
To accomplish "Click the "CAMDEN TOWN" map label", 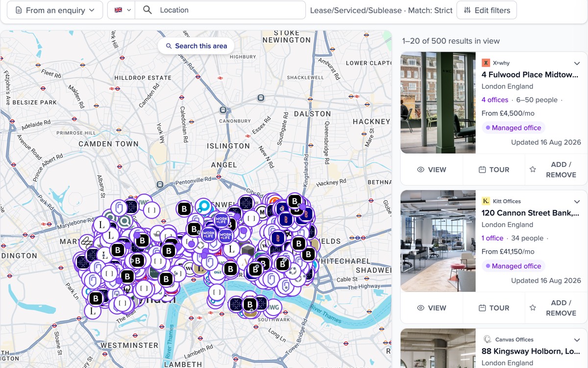I will [109, 144].
